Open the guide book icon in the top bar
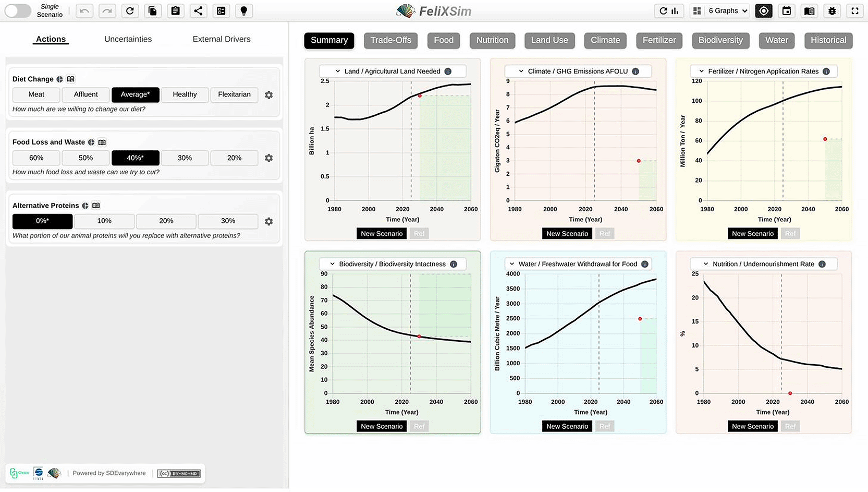 (810, 11)
